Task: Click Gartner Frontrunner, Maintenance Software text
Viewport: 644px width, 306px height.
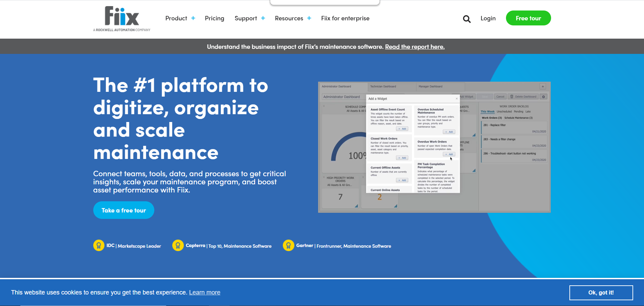Action: coord(344,246)
